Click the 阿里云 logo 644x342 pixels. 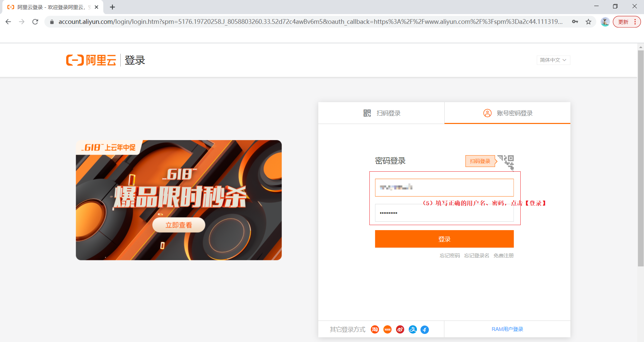(91, 60)
